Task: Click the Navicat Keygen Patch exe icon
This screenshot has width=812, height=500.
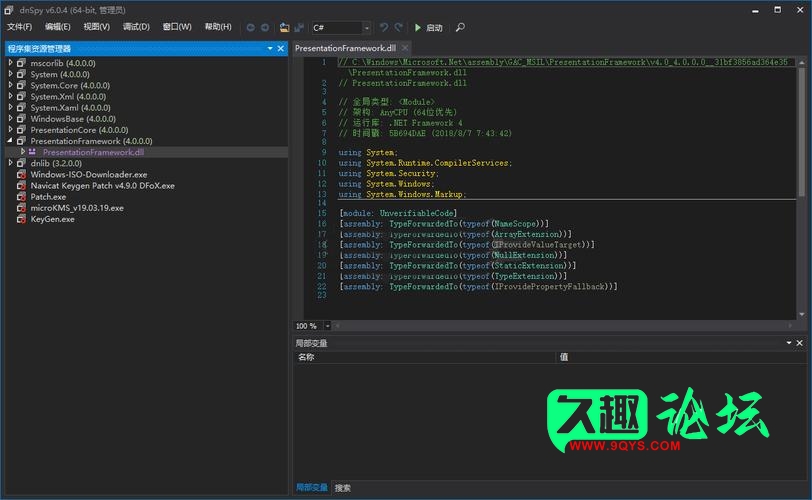Action: (21, 185)
